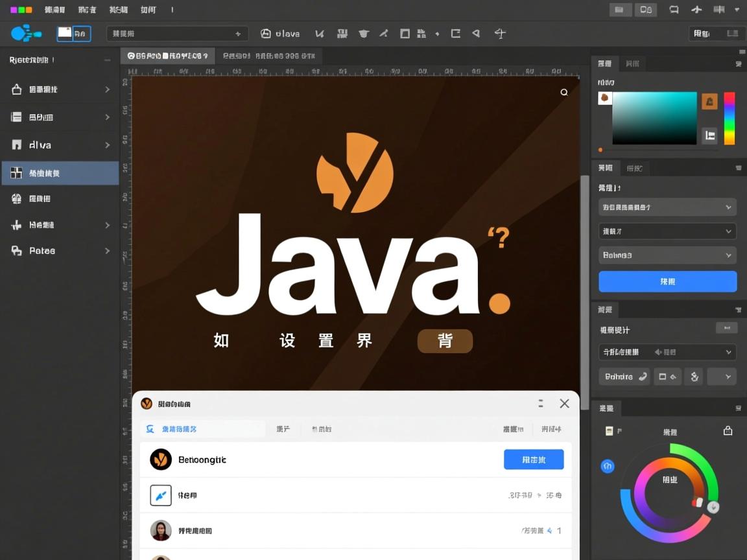This screenshot has width=747, height=560.
Task: Click the rainbow hue slider in the color panel
Action: [x=730, y=118]
